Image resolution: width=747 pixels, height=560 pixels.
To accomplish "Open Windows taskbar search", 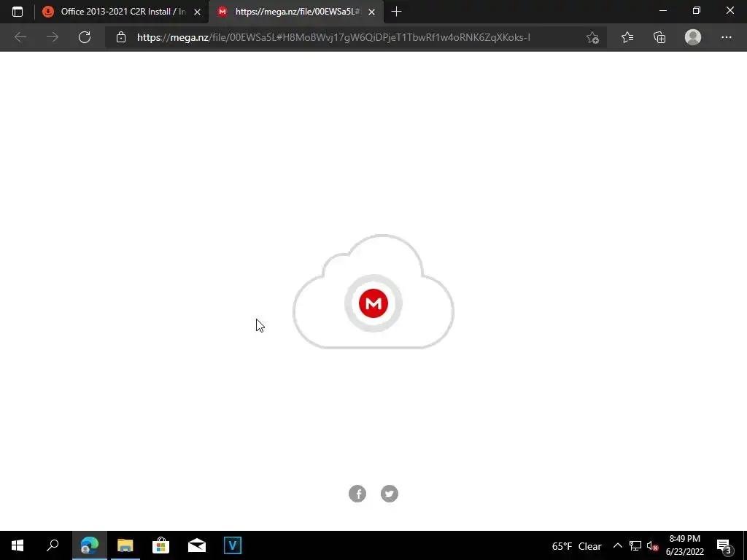I will click(53, 545).
